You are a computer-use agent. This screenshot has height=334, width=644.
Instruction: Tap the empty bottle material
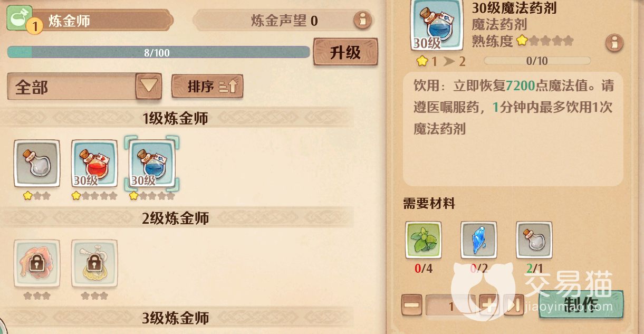click(x=534, y=240)
